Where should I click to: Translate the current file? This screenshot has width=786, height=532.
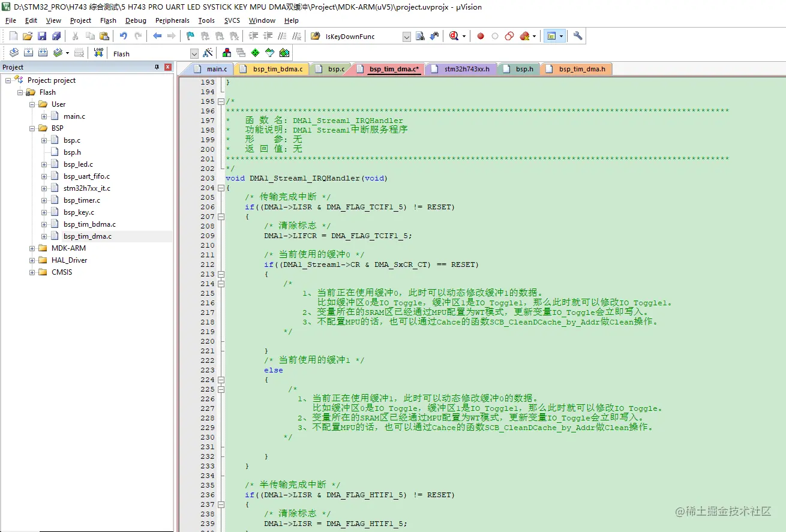point(13,53)
